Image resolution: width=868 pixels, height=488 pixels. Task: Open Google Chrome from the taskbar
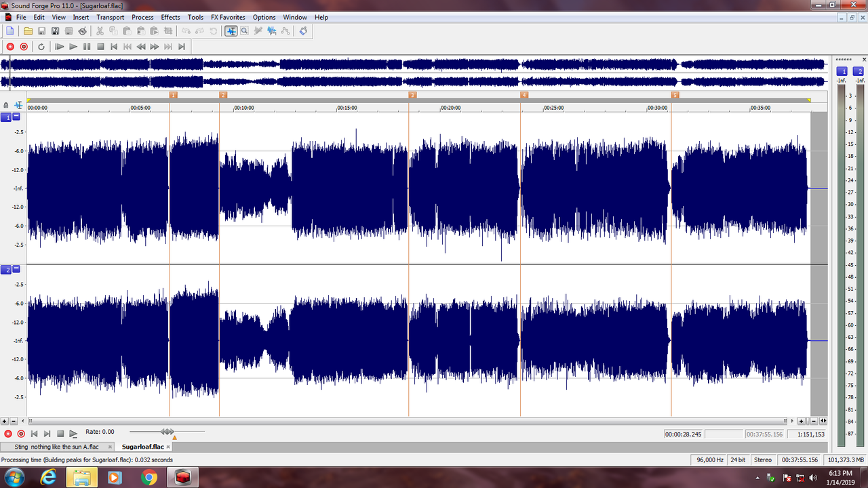pyautogui.click(x=149, y=477)
